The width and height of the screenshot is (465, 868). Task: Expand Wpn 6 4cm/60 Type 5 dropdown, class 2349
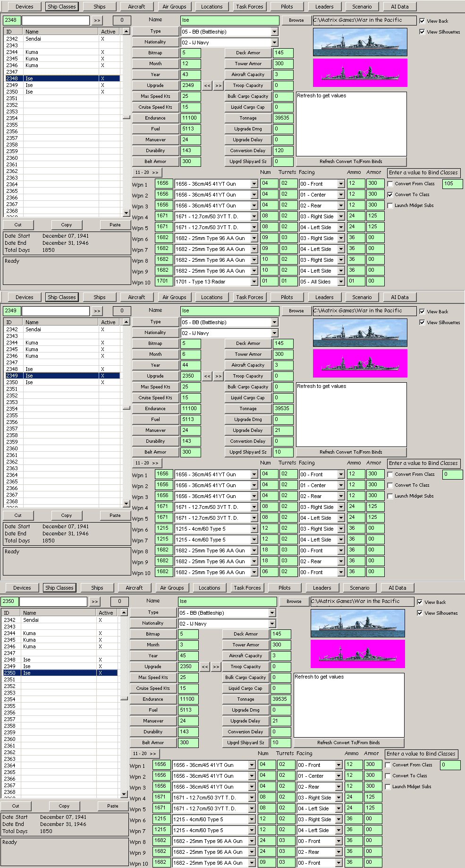tap(254, 529)
